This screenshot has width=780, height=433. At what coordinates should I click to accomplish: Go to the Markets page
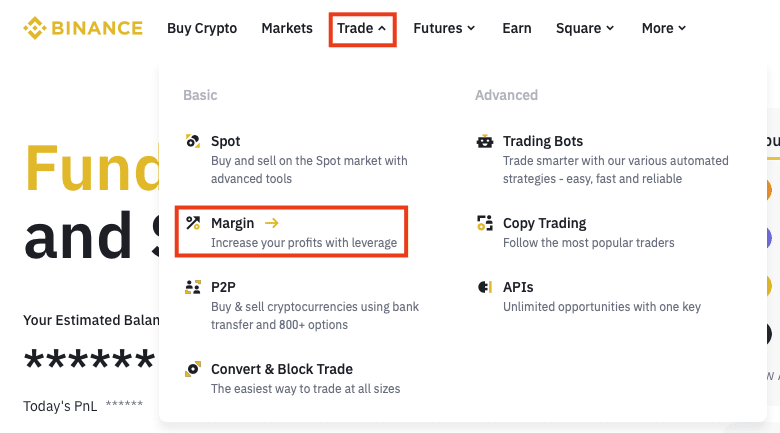tap(287, 28)
